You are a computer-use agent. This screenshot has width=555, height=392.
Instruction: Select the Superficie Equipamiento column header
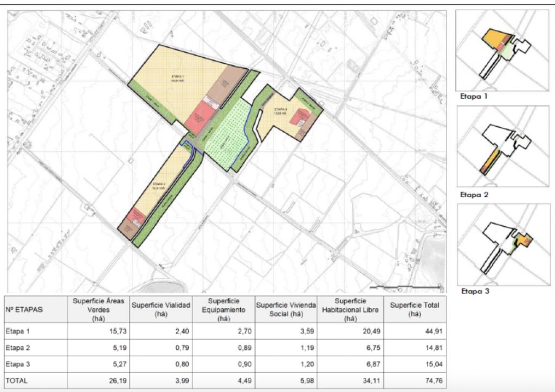[223, 310]
